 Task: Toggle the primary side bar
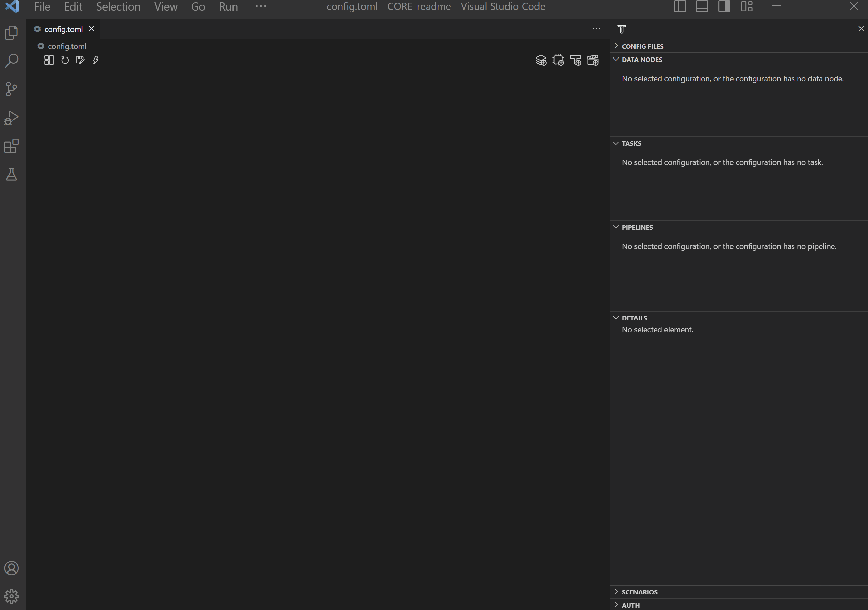680,6
